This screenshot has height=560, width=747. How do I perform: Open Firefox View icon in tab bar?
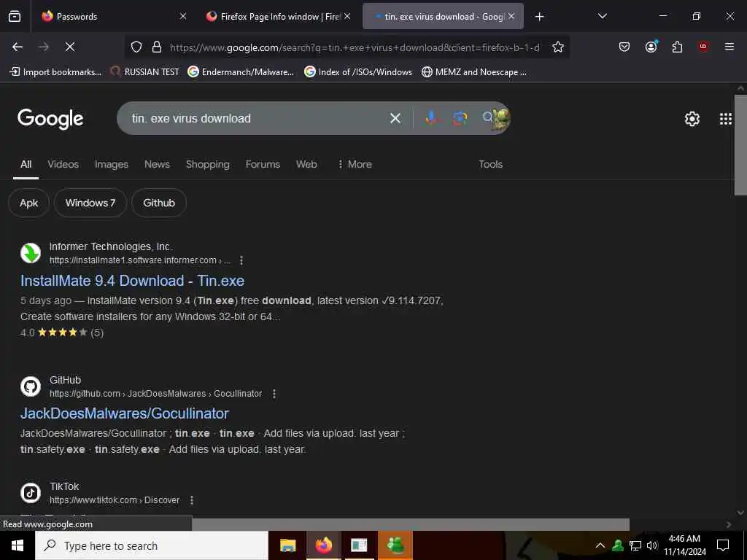click(x=15, y=16)
